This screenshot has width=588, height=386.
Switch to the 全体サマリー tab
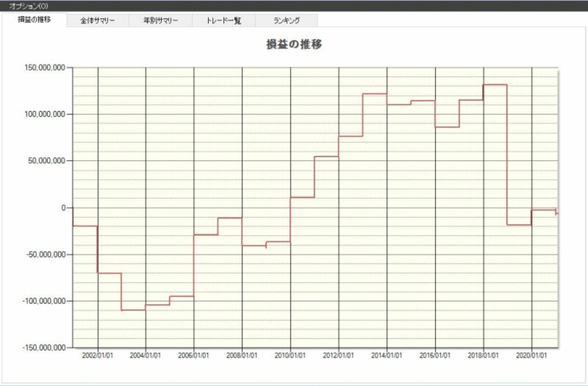point(98,21)
